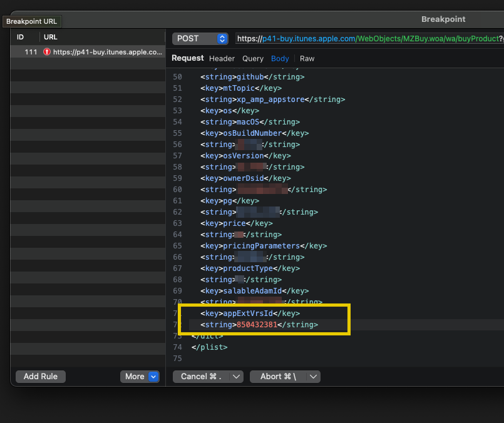Open the POST method dropdown
This screenshot has width=504, height=423.
point(200,39)
